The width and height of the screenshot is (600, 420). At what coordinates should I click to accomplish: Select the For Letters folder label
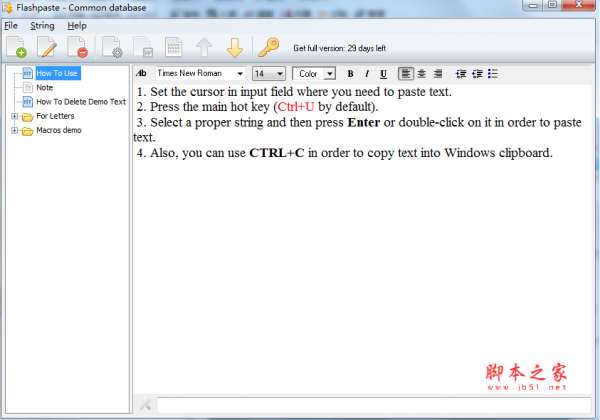[x=55, y=116]
